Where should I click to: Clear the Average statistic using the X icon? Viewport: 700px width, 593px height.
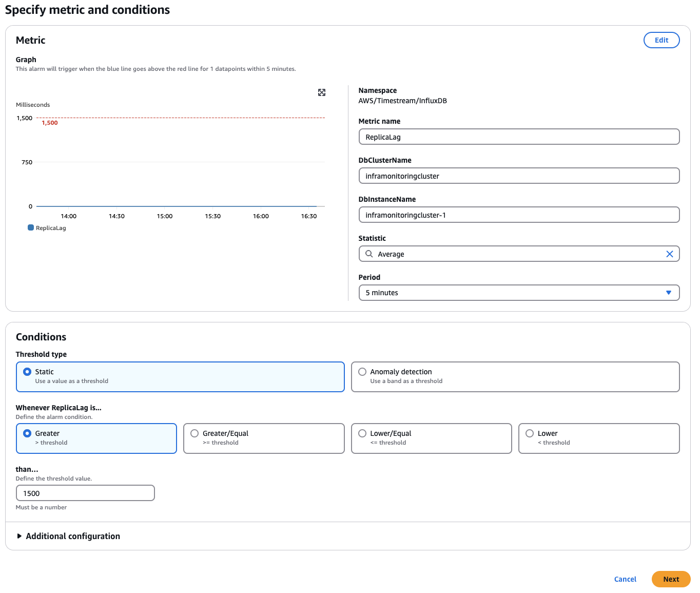click(x=670, y=254)
